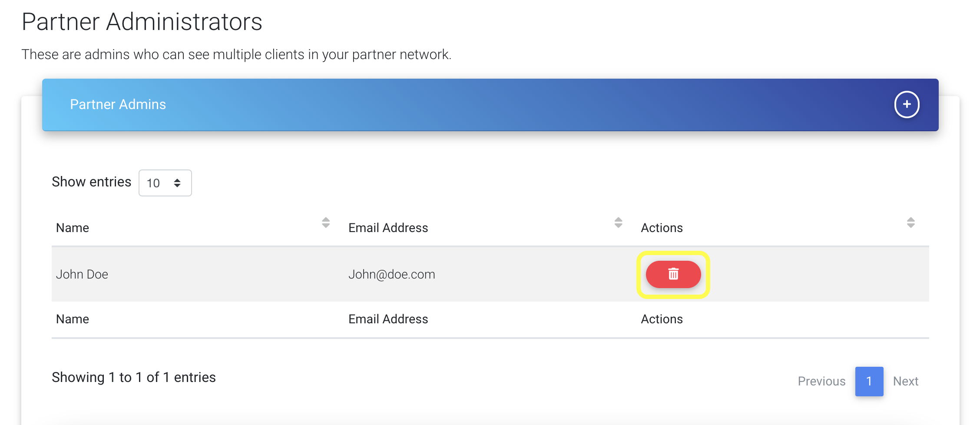Toggle sort arrows on the Actions column
Screen dimensions: 980x425
click(x=911, y=222)
